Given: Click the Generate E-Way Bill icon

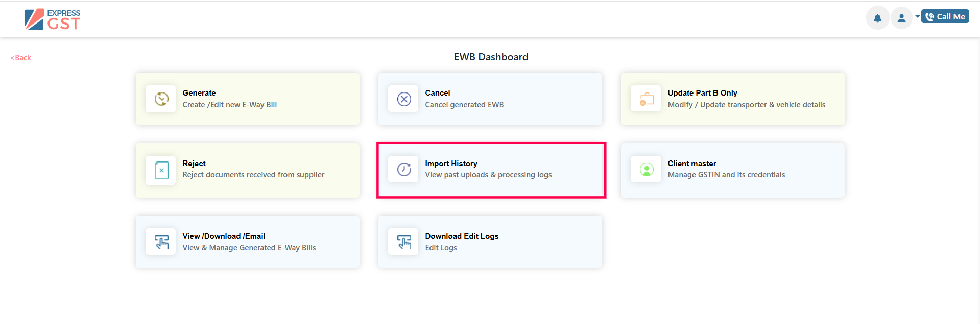Looking at the screenshot, I should pos(161,99).
